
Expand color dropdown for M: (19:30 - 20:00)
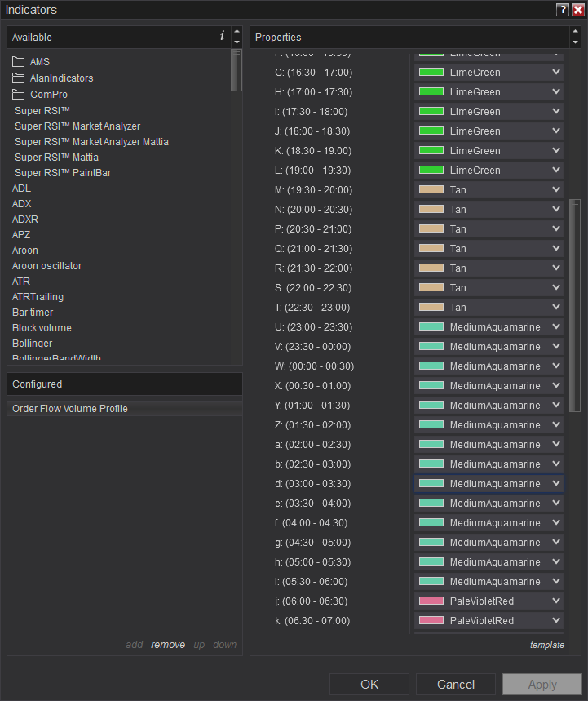pos(556,189)
